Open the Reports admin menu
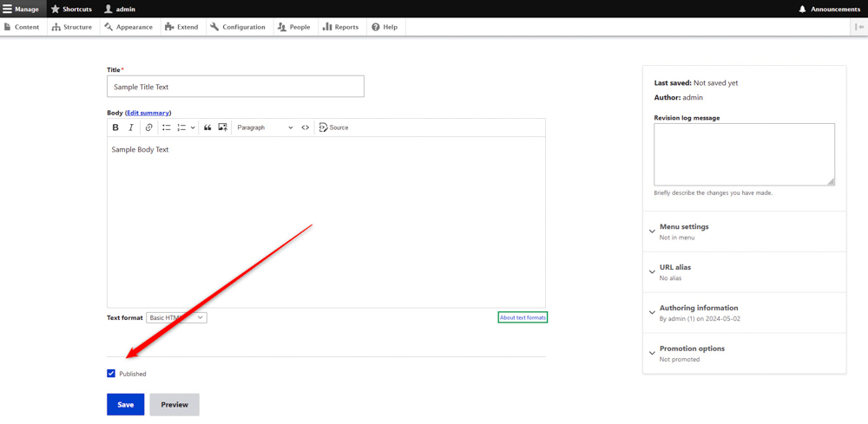The width and height of the screenshot is (868, 424). pos(341,27)
